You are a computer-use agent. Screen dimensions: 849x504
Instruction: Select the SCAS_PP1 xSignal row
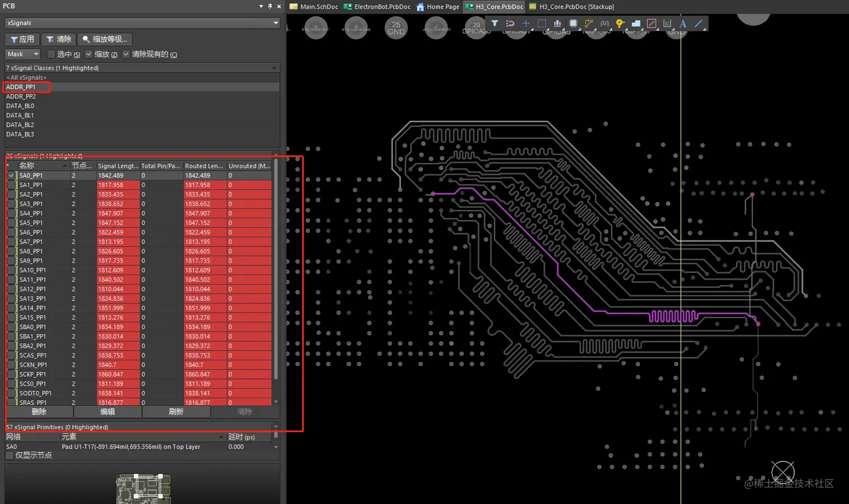[139, 355]
